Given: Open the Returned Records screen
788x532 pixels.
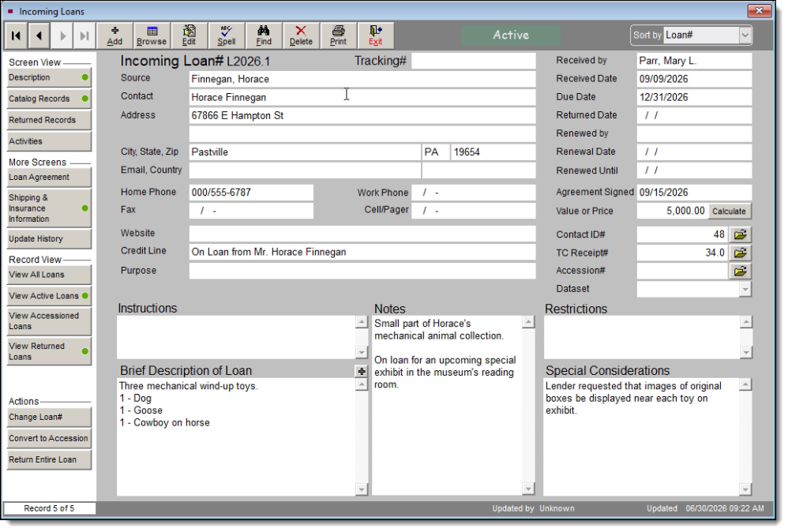Looking at the screenshot, I should point(49,120).
